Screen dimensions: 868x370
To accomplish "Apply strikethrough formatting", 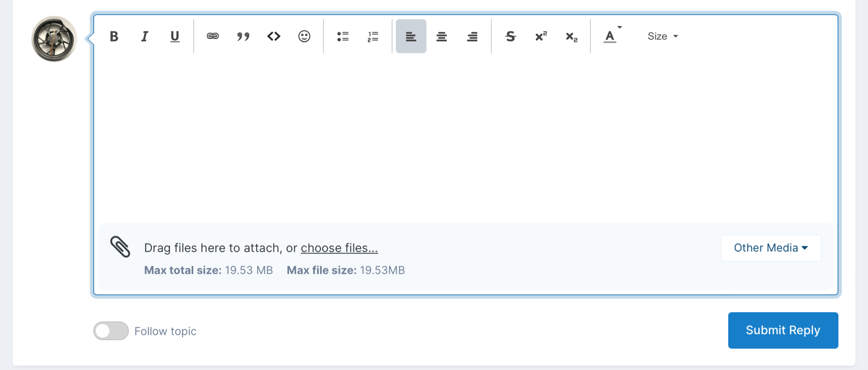I will click(510, 36).
